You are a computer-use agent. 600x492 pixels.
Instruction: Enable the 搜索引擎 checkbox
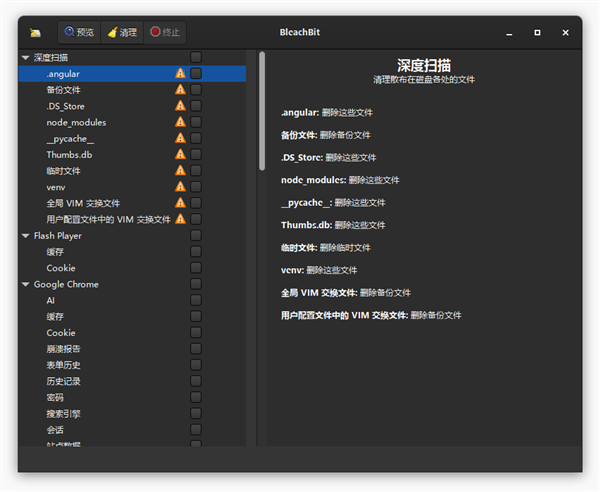(196, 414)
